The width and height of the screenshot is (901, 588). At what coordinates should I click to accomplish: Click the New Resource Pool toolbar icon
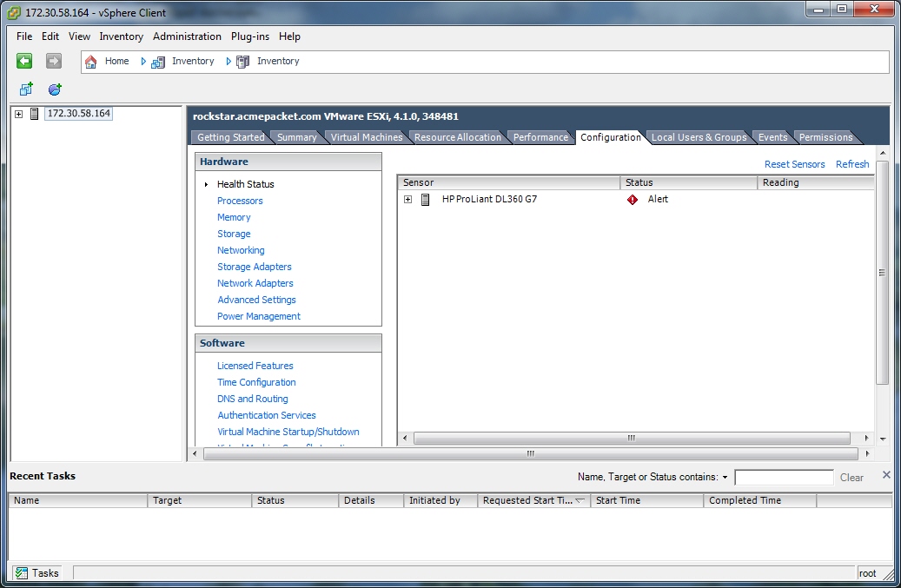[55, 89]
